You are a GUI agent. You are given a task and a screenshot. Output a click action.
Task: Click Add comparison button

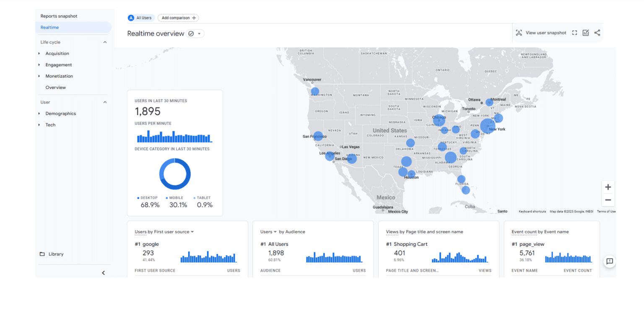click(x=178, y=18)
